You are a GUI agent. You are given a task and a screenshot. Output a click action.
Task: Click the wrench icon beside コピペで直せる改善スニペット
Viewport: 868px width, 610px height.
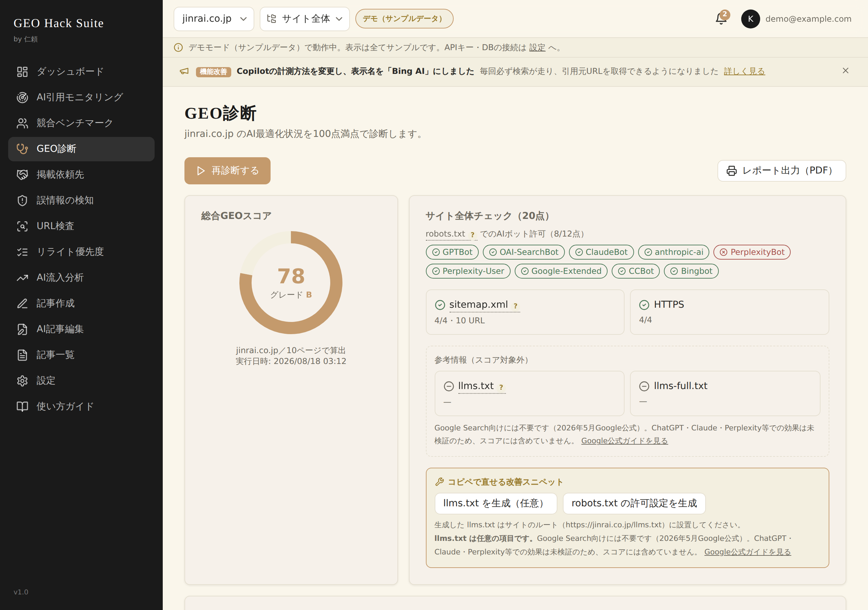(439, 482)
